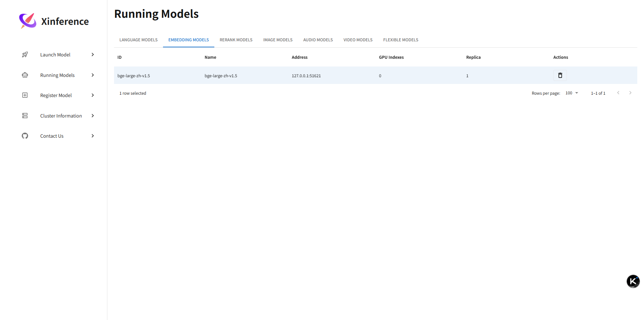
Task: Expand the Register Model chevron
Action: pos(93,95)
